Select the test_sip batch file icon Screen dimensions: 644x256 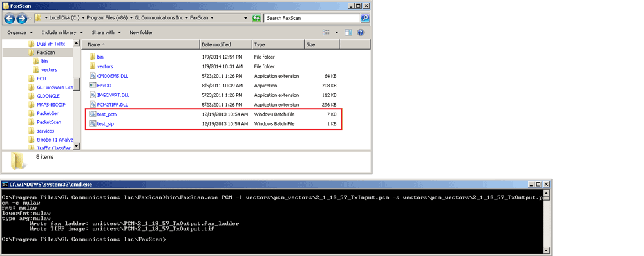tap(92, 123)
